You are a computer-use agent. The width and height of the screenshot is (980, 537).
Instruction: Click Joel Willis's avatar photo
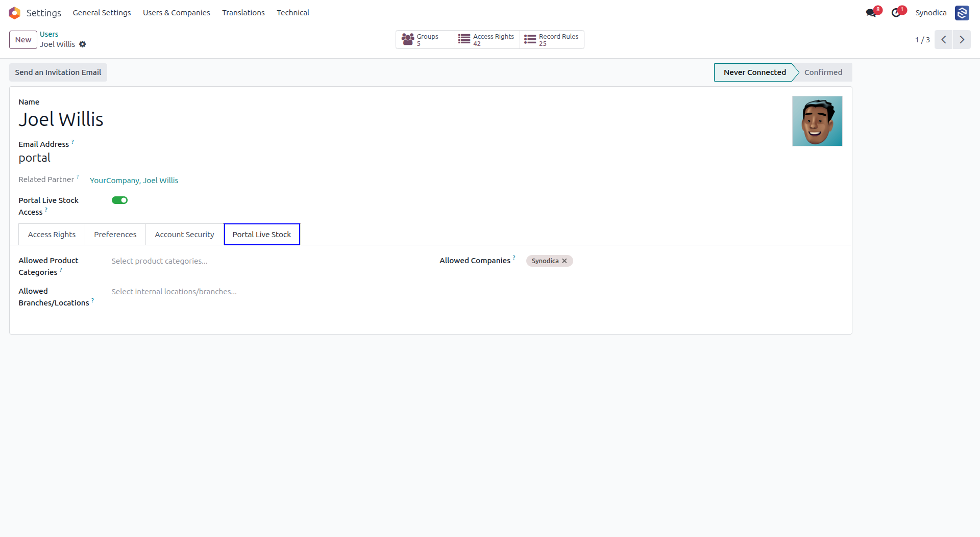point(817,121)
